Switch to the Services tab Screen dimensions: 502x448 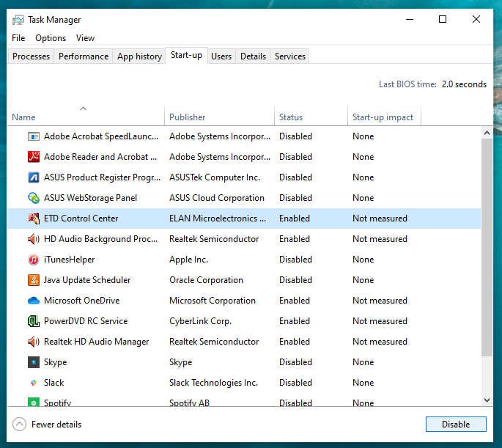point(290,56)
